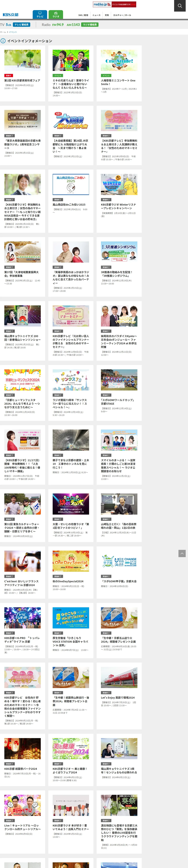Open 福山潤キョウトニイケズ 3周年 title
This screenshot has width=188, height=868.
coord(119,770)
